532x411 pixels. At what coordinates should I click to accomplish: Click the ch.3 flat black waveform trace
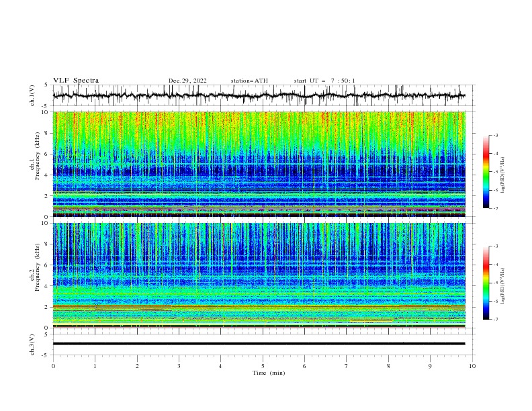259,344
